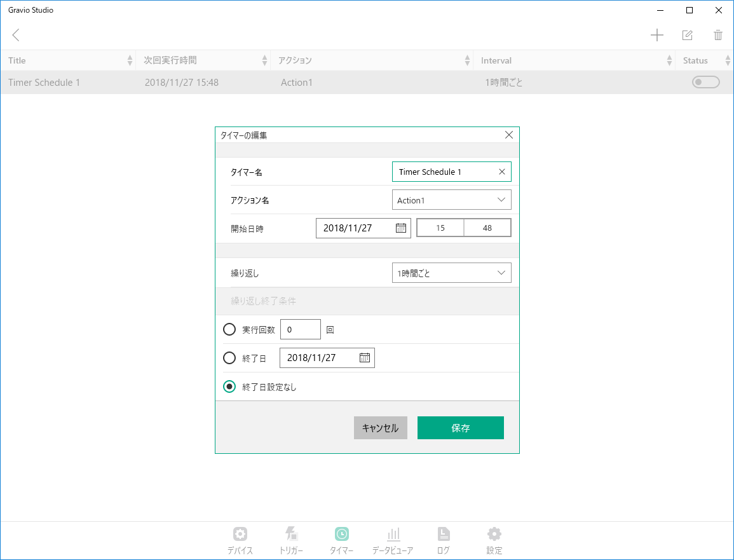Click the Cancel button
The width and height of the screenshot is (734, 560).
tap(380, 428)
